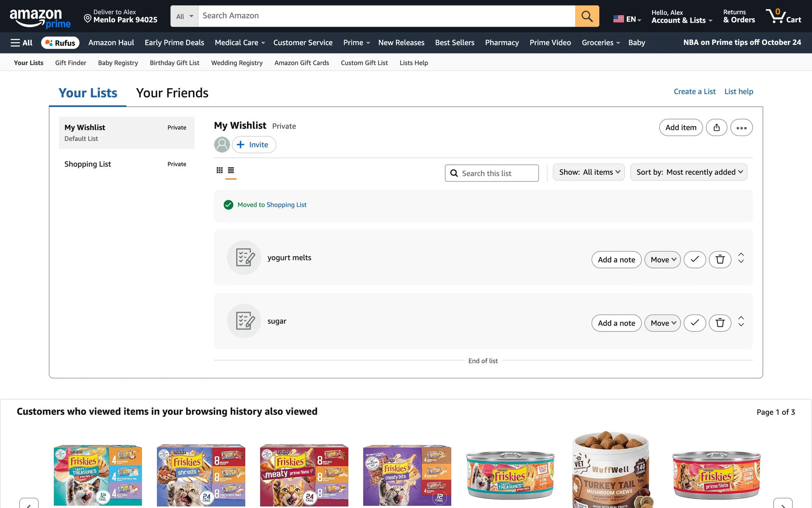Screen dimensions: 812x508
Task: Move yogurt melts up or down with reorder arrows
Action: pyautogui.click(x=741, y=258)
